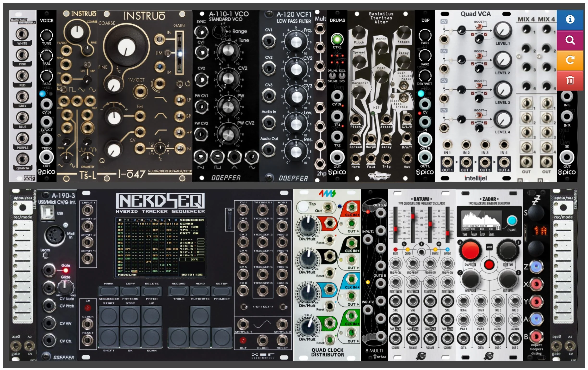Viewport: 588px width, 370px height.
Task: Click the red trash delete icon
Action: [570, 80]
